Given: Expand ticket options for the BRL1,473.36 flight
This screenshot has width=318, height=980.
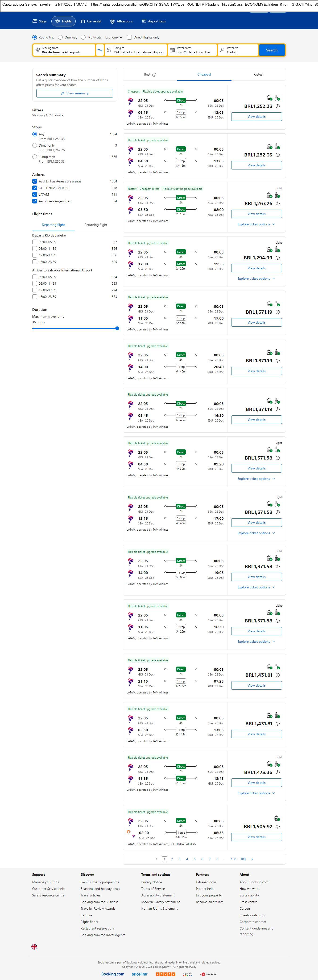Looking at the screenshot, I should [256, 793].
